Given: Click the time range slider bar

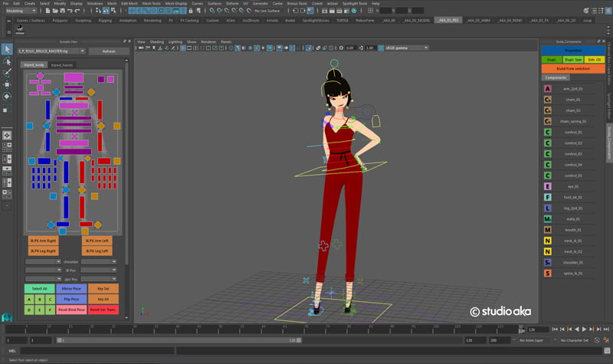Looking at the screenshot, I should pos(179,340).
